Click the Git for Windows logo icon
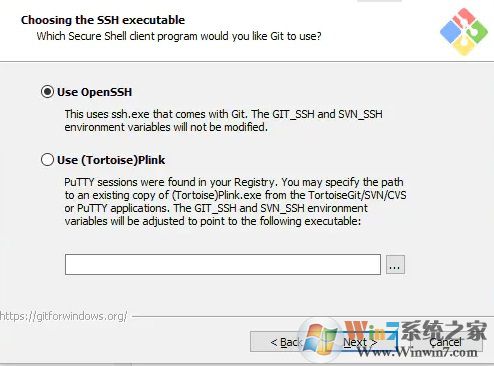The height and width of the screenshot is (366, 494). pyautogui.click(x=464, y=32)
